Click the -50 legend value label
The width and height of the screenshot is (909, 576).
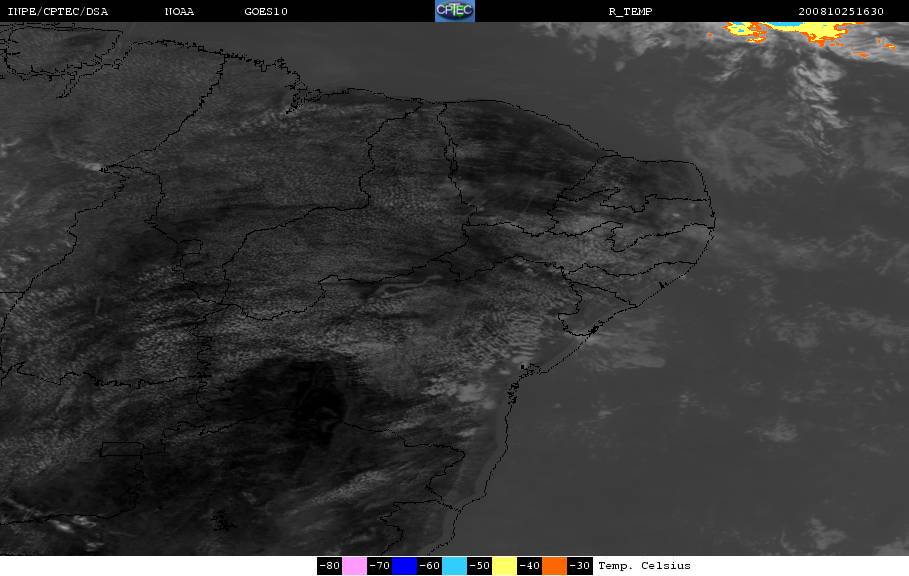point(479,566)
